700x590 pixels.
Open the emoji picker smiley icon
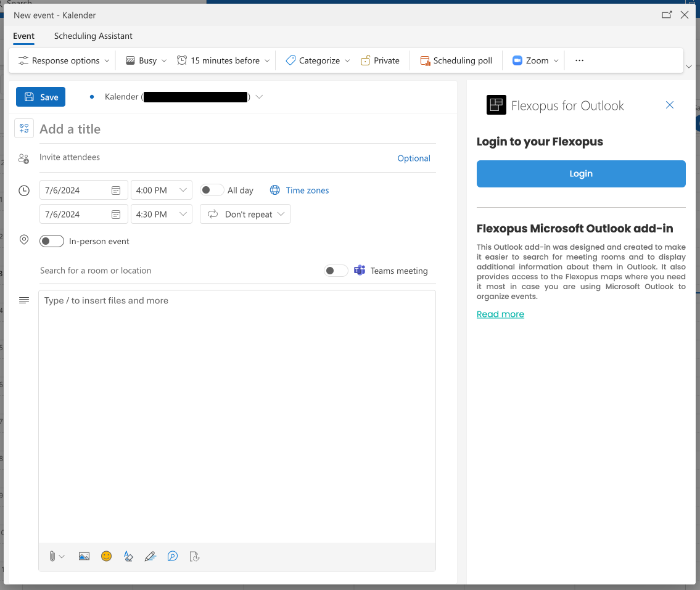click(107, 556)
